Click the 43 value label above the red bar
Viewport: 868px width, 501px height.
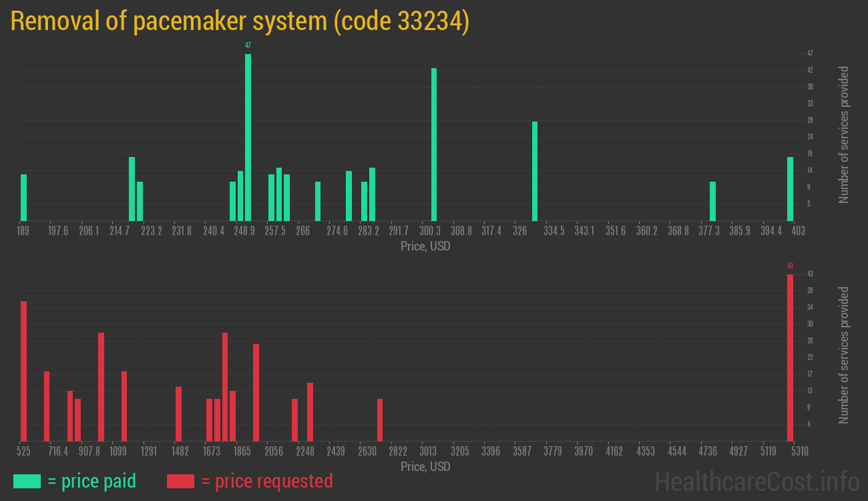click(790, 266)
